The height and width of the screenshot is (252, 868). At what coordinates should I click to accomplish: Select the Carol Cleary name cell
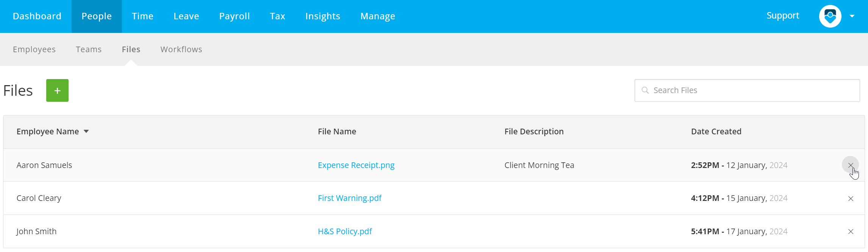(x=39, y=198)
